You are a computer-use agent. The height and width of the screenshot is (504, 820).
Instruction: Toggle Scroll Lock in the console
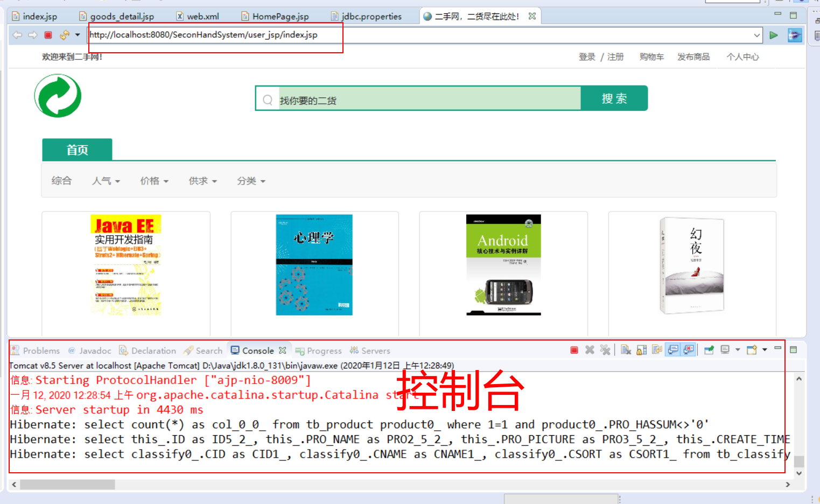[641, 350]
